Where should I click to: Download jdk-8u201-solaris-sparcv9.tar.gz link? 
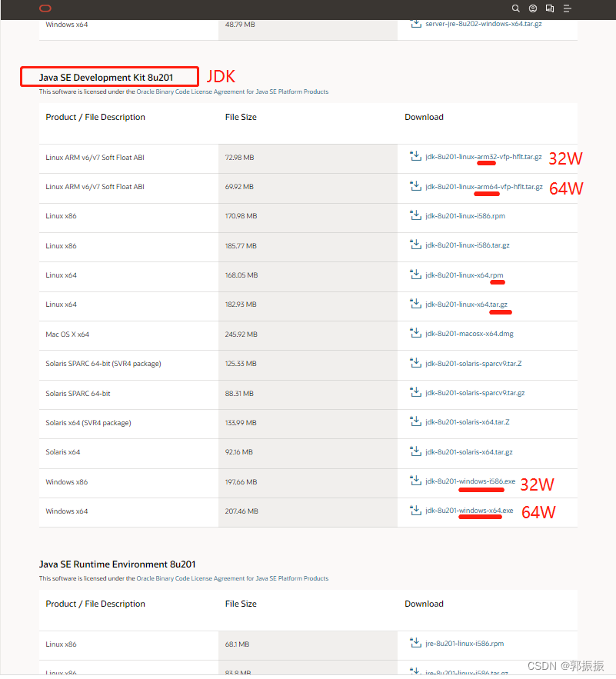coord(475,393)
